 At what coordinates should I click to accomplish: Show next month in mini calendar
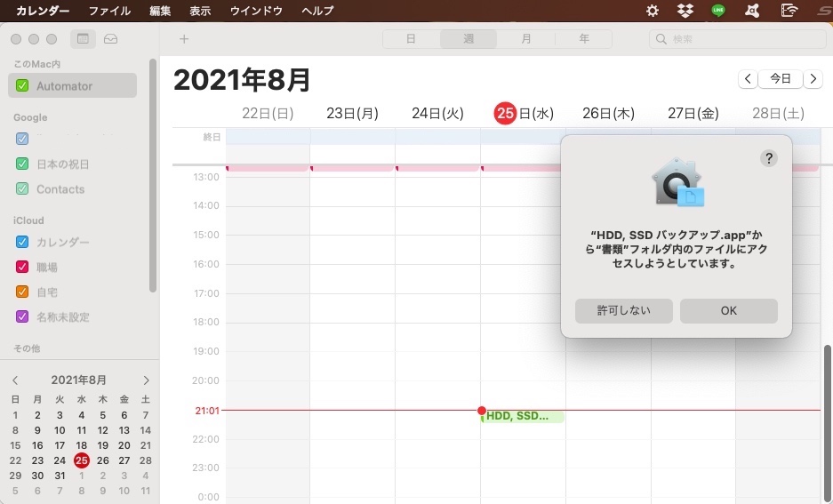(x=146, y=380)
